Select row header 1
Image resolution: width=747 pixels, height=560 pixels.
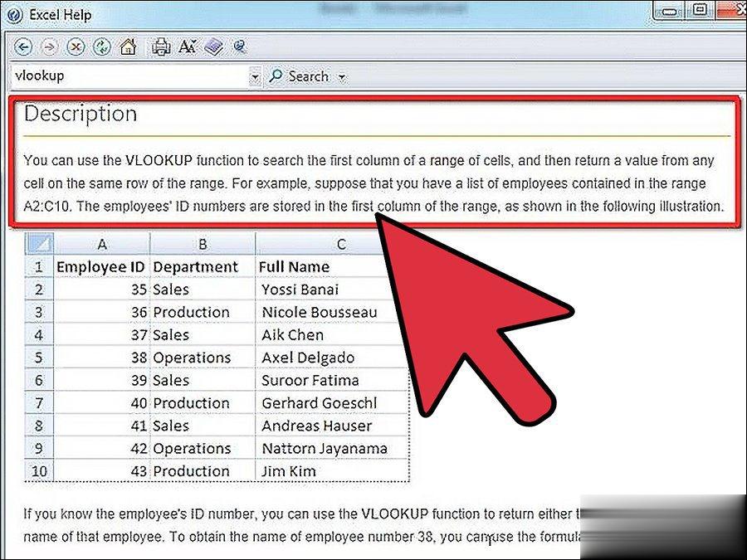pos(39,266)
